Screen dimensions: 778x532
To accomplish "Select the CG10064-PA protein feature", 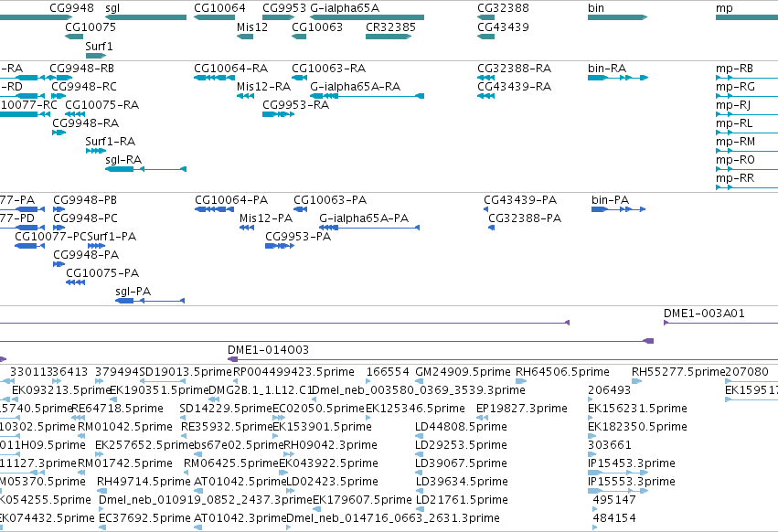I will [x=214, y=209].
